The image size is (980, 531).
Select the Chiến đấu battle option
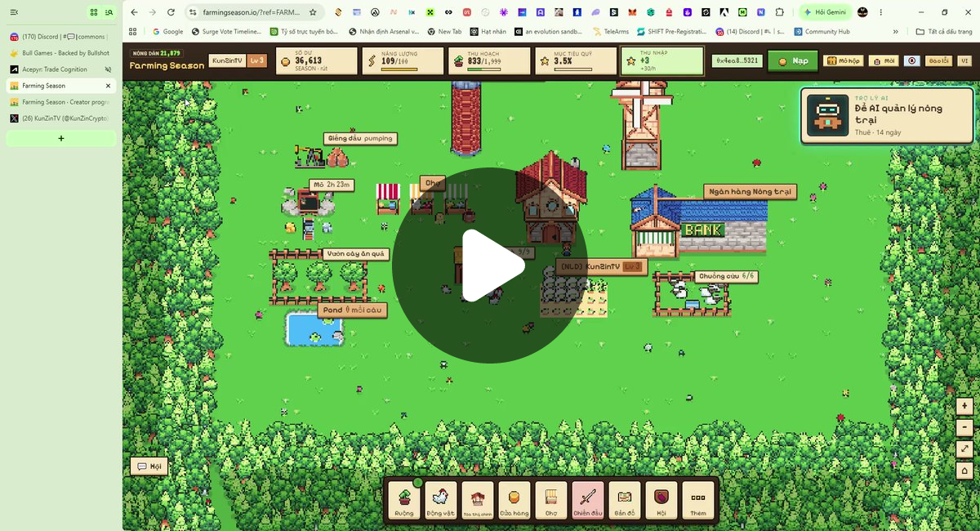tap(588, 500)
